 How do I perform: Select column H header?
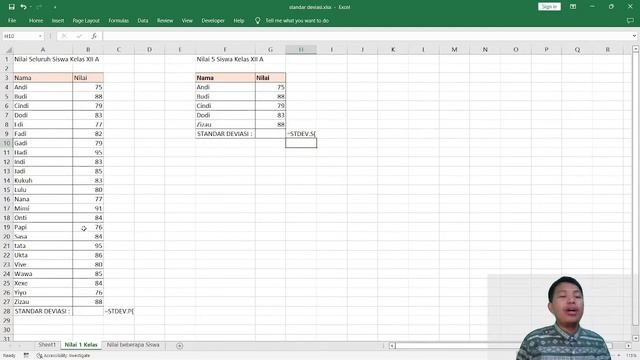click(x=301, y=49)
